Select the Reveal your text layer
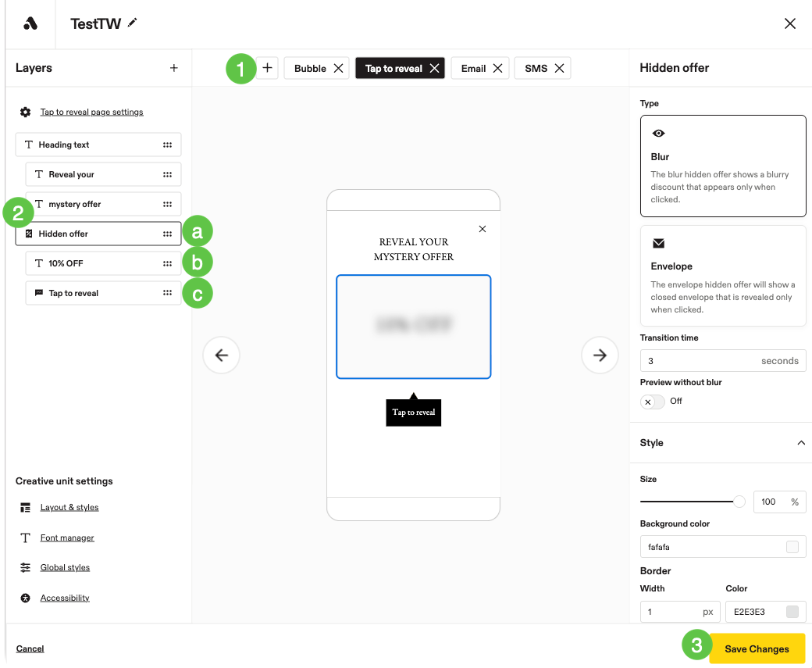The image size is (812, 668). point(104,175)
